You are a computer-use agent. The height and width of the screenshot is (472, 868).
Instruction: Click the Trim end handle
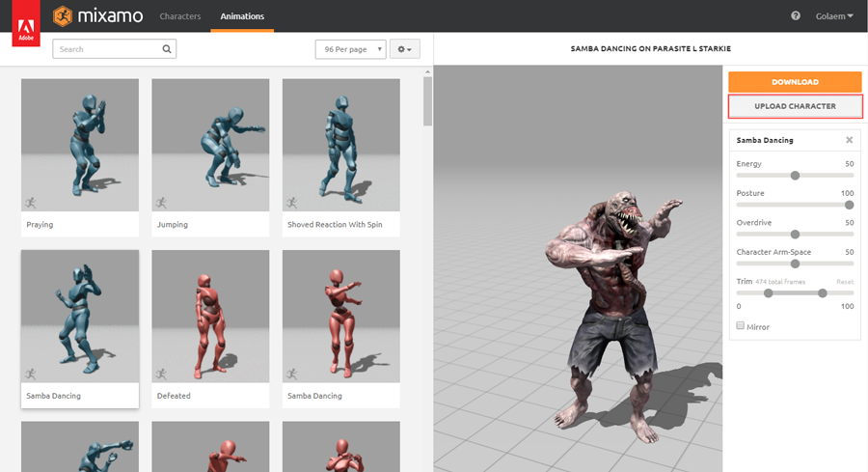[x=823, y=293]
